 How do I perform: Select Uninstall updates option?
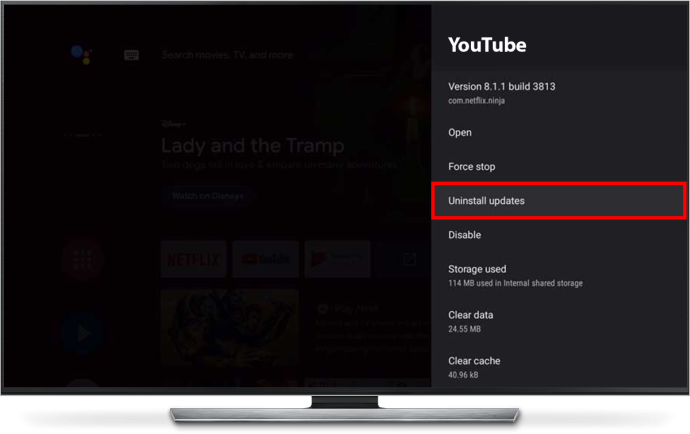tap(559, 201)
